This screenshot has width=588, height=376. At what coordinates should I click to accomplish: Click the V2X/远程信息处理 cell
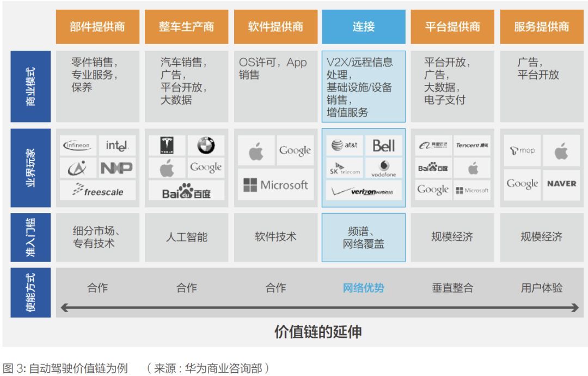click(x=364, y=86)
